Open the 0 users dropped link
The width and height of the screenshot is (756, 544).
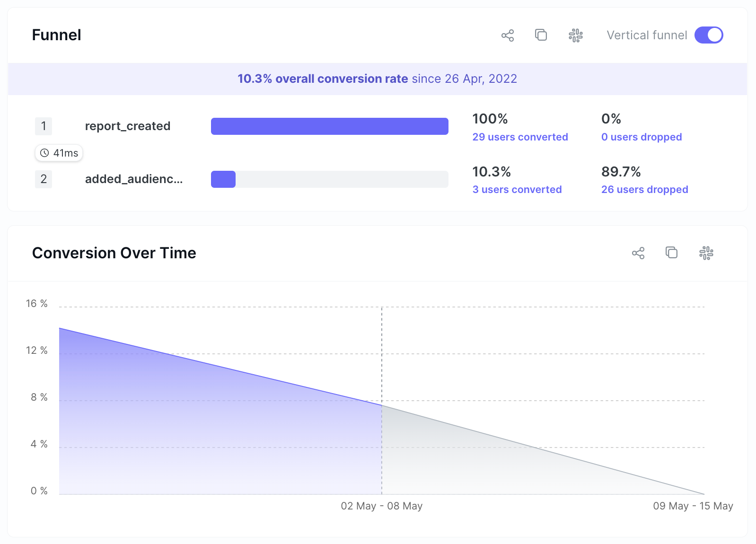(641, 137)
